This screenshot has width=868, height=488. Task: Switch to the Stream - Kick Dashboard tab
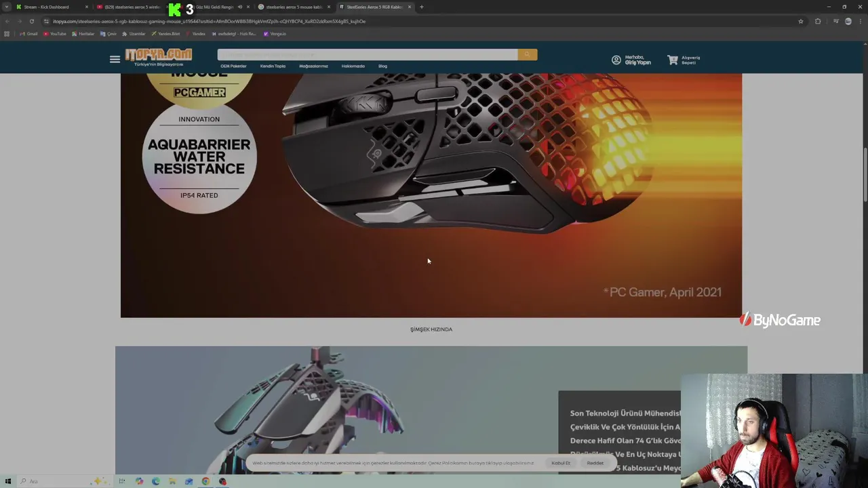coord(51,7)
